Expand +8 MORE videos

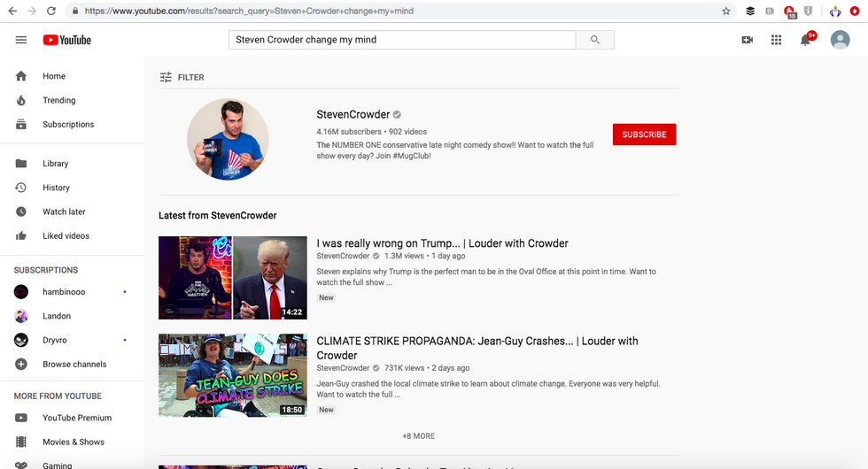(418, 436)
